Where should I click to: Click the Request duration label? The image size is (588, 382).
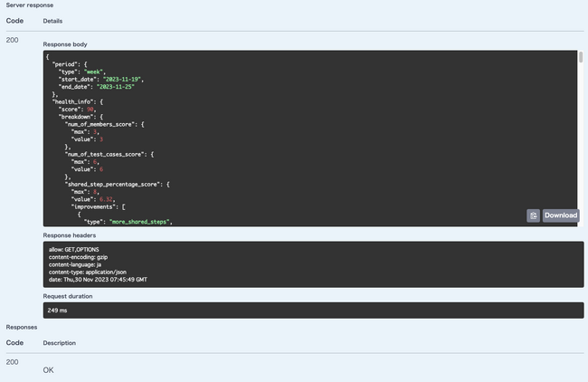click(71, 295)
